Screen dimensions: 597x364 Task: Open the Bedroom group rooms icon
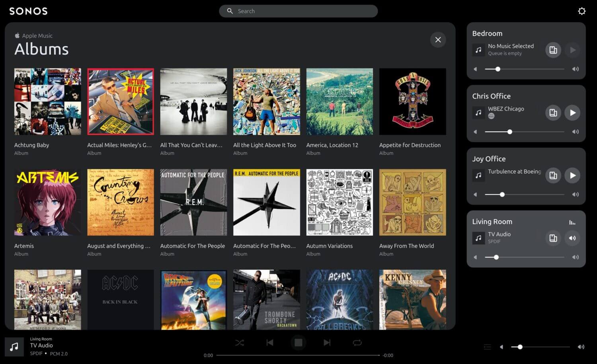pos(553,50)
